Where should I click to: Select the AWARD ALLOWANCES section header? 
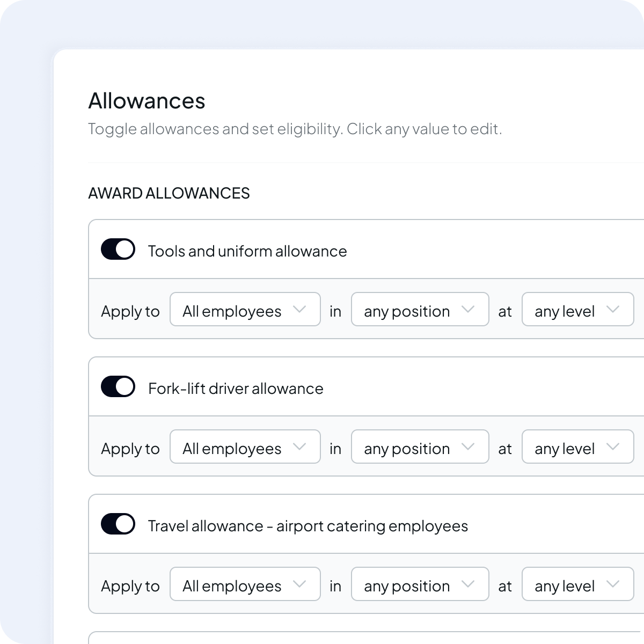pos(170,193)
